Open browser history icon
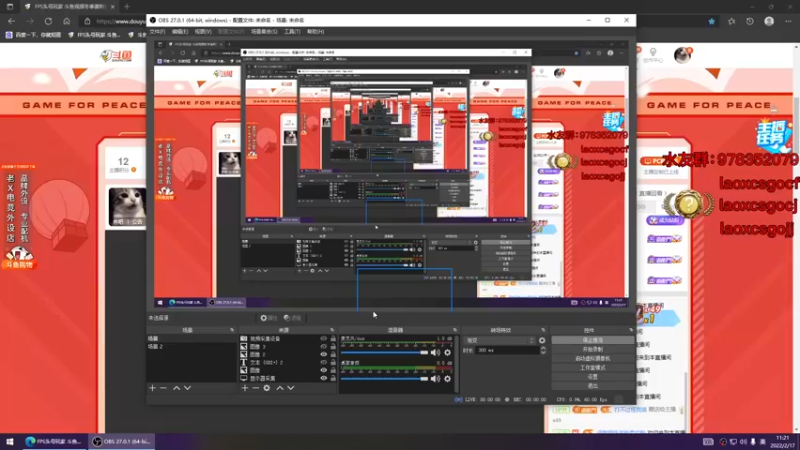The image size is (800, 450). pyautogui.click(x=749, y=21)
